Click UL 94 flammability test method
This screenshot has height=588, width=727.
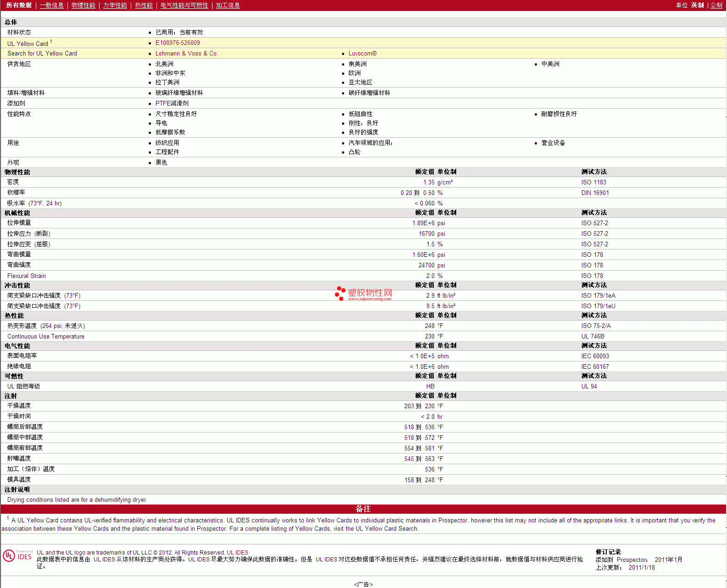pos(589,386)
